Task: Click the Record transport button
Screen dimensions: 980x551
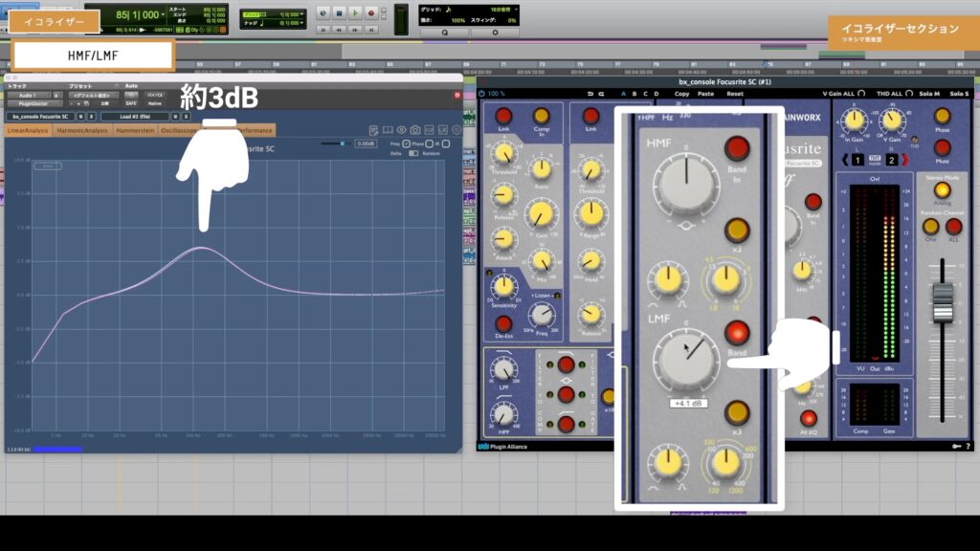Action: 371,12
